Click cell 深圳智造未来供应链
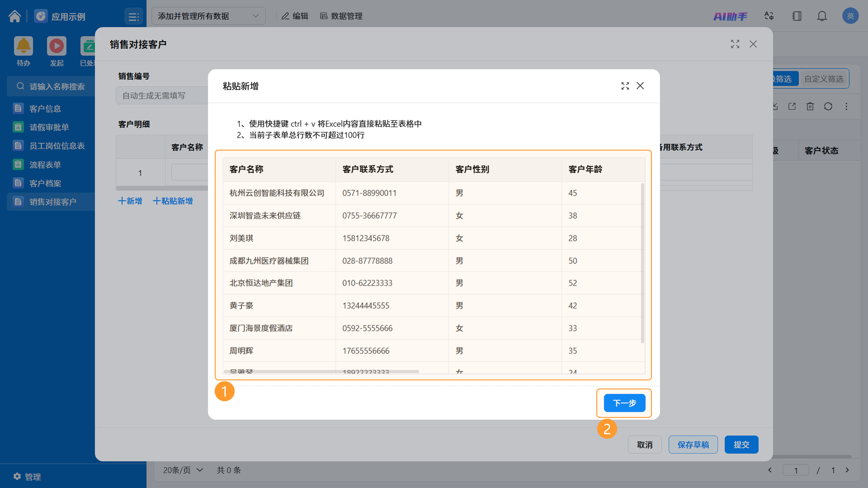Viewport: 868px width, 488px height. pyautogui.click(x=279, y=215)
